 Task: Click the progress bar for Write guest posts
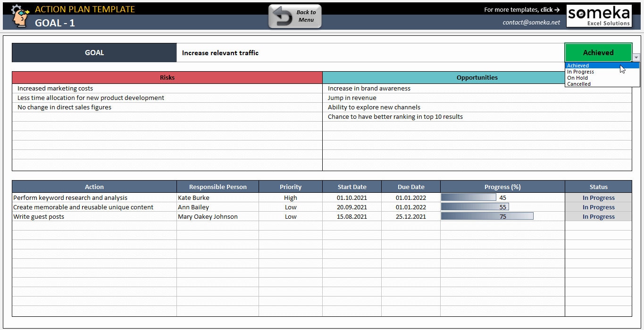[486, 216]
